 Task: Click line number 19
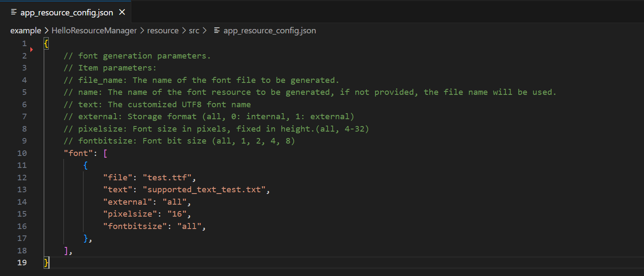(22, 263)
